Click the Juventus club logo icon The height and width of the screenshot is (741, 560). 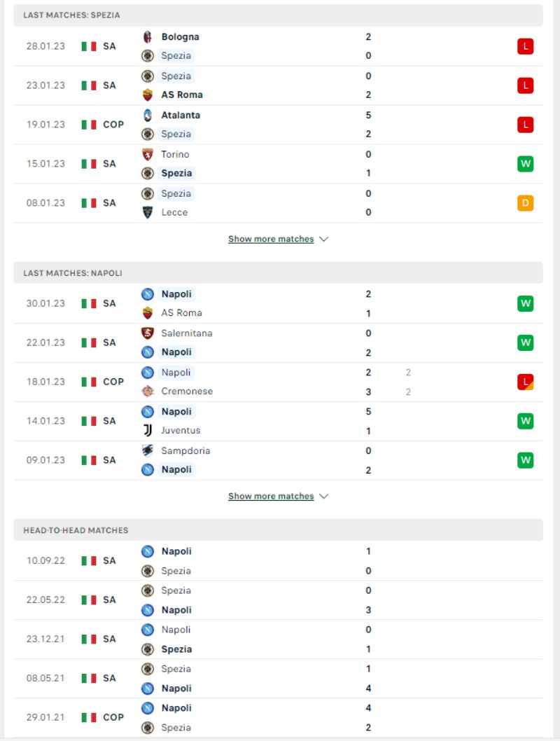click(147, 431)
